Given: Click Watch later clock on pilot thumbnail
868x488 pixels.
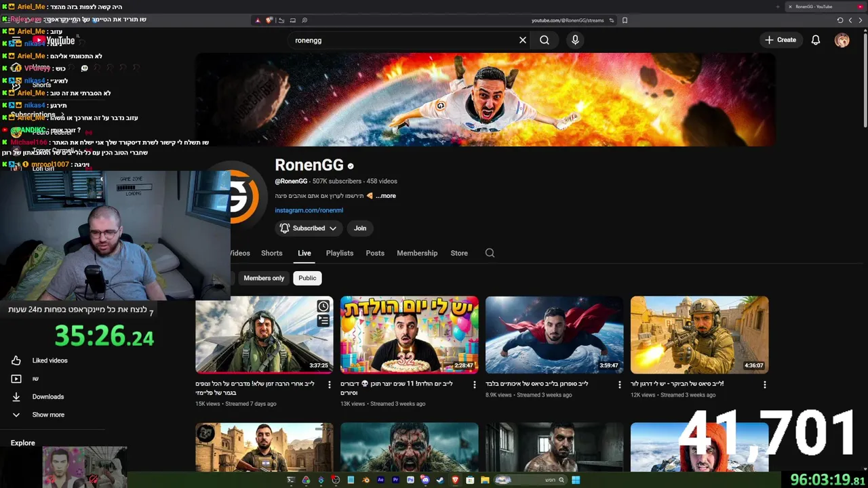Looking at the screenshot, I should tap(323, 306).
